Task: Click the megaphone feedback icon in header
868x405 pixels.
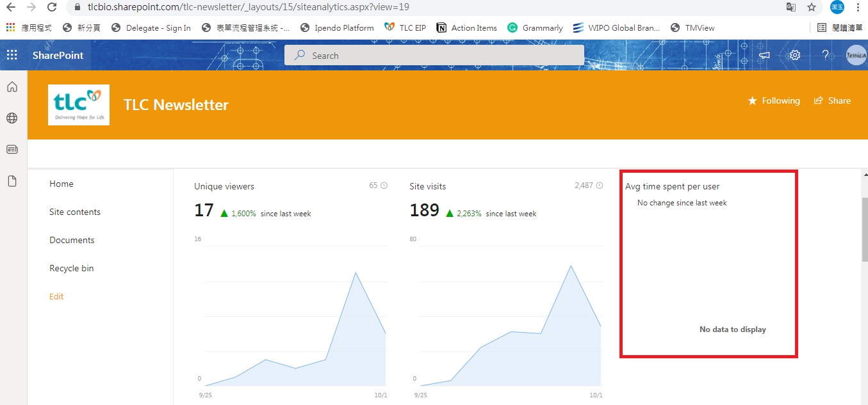Action: pos(764,56)
